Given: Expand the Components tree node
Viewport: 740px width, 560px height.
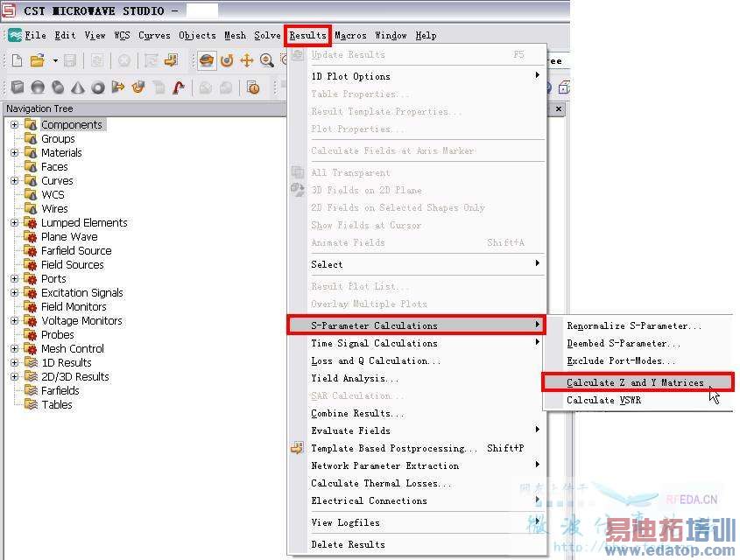Looking at the screenshot, I should pos(15,125).
